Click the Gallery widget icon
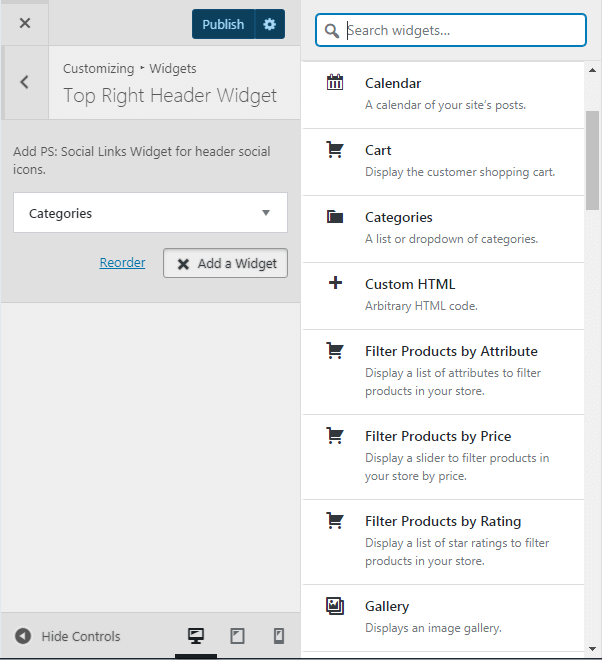Screen dimensions: 602x660 335,606
